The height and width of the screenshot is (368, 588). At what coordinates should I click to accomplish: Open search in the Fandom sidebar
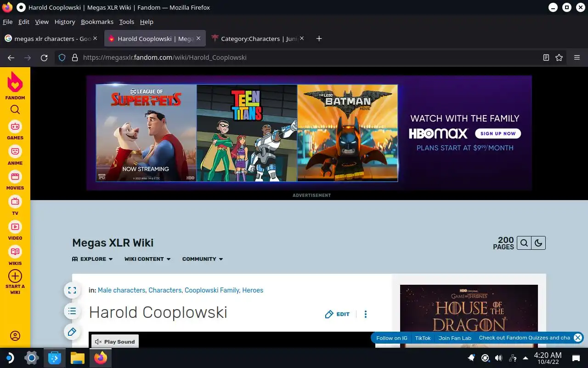pyautogui.click(x=15, y=109)
